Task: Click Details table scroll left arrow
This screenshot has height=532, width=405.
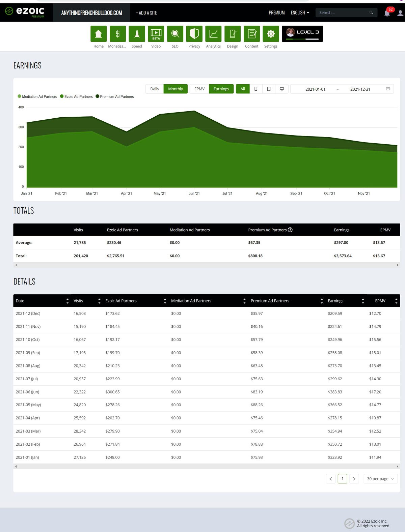Action: (16, 467)
